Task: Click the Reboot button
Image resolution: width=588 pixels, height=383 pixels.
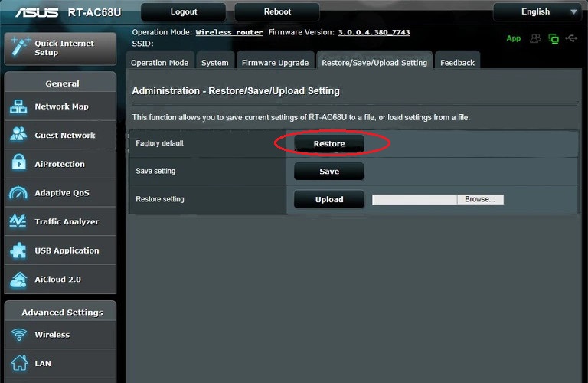Action: tap(277, 12)
